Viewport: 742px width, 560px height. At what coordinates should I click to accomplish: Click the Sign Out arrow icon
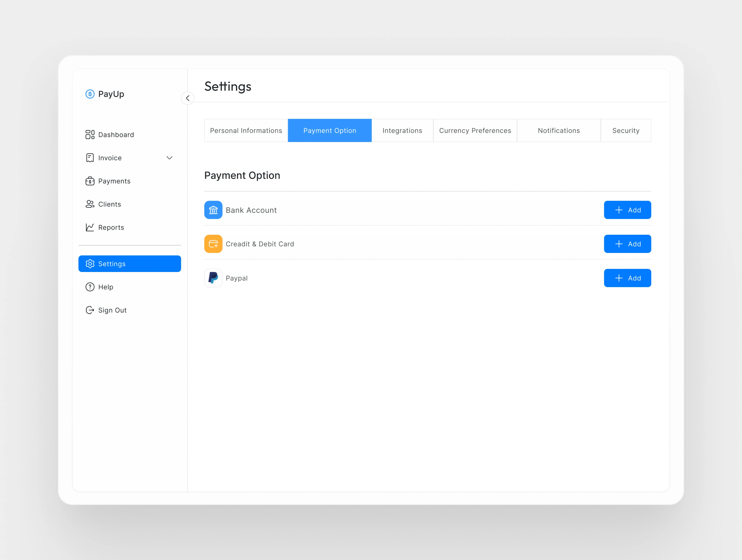[x=90, y=310]
